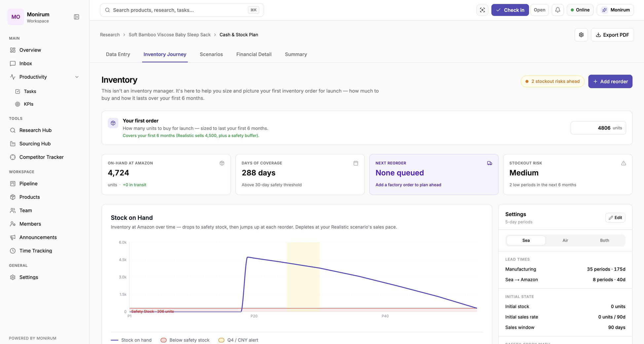This screenshot has width=644, height=344.
Task: Collapse the Productivity section chevron
Action: 77,77
